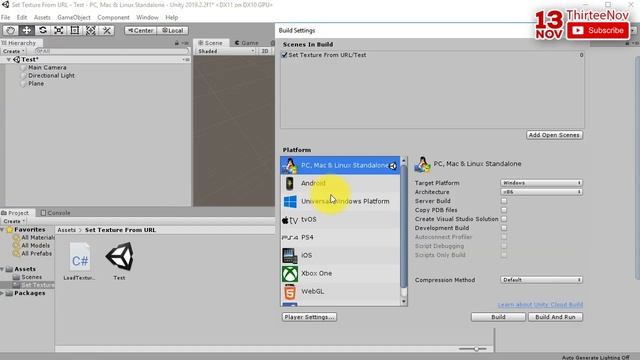Select the Android platform
The height and width of the screenshot is (360, 640).
[x=340, y=183]
